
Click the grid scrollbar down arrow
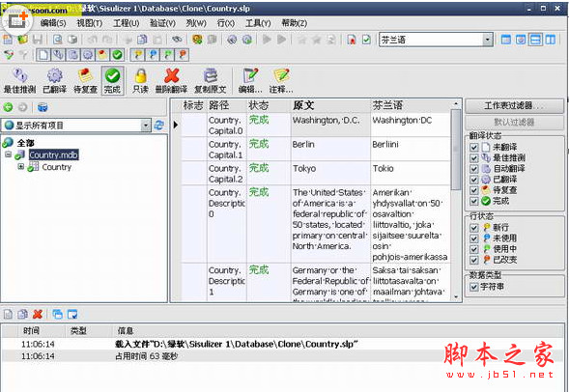(456, 297)
